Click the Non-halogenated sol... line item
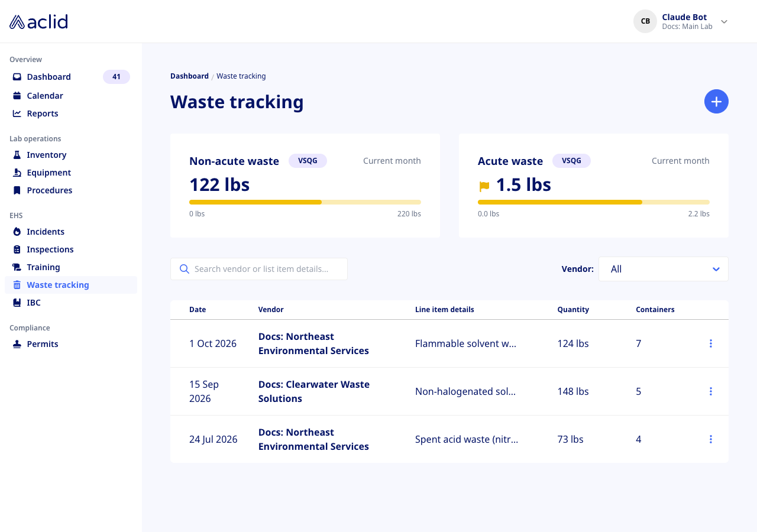The image size is (757, 532). tap(465, 391)
